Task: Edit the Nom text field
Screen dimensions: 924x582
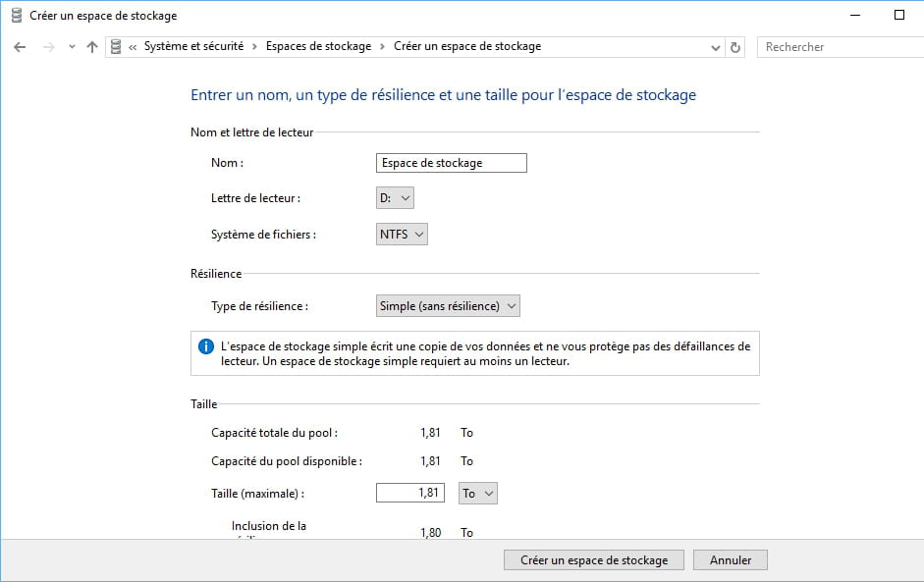Action: tap(451, 163)
